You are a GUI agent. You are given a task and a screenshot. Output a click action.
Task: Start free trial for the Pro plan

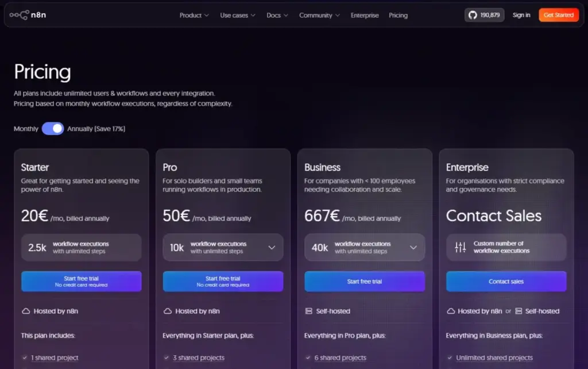click(223, 281)
